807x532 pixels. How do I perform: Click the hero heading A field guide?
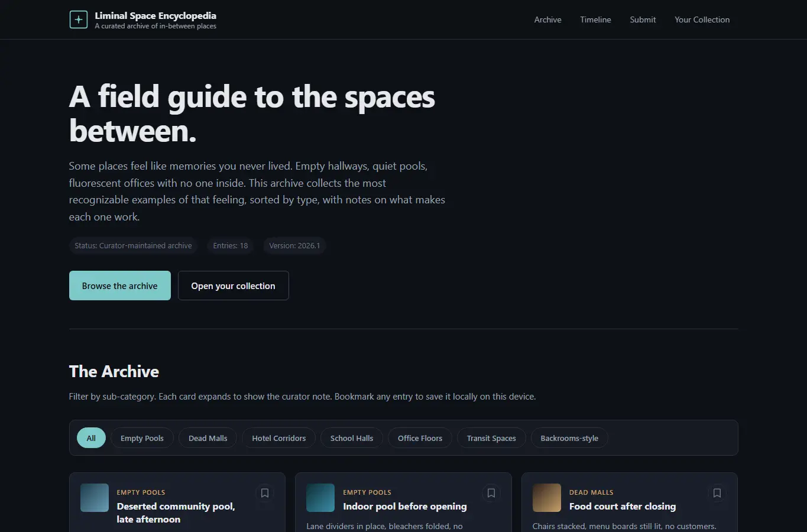(x=252, y=113)
